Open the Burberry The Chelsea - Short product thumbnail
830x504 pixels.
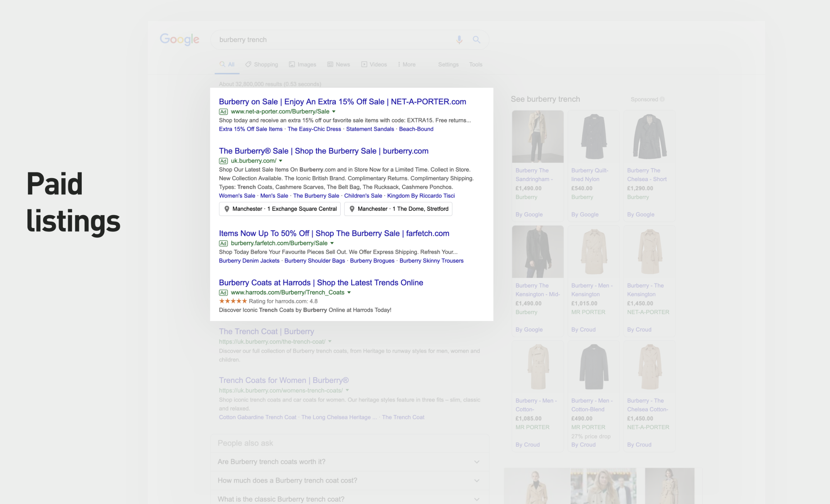pyautogui.click(x=649, y=137)
